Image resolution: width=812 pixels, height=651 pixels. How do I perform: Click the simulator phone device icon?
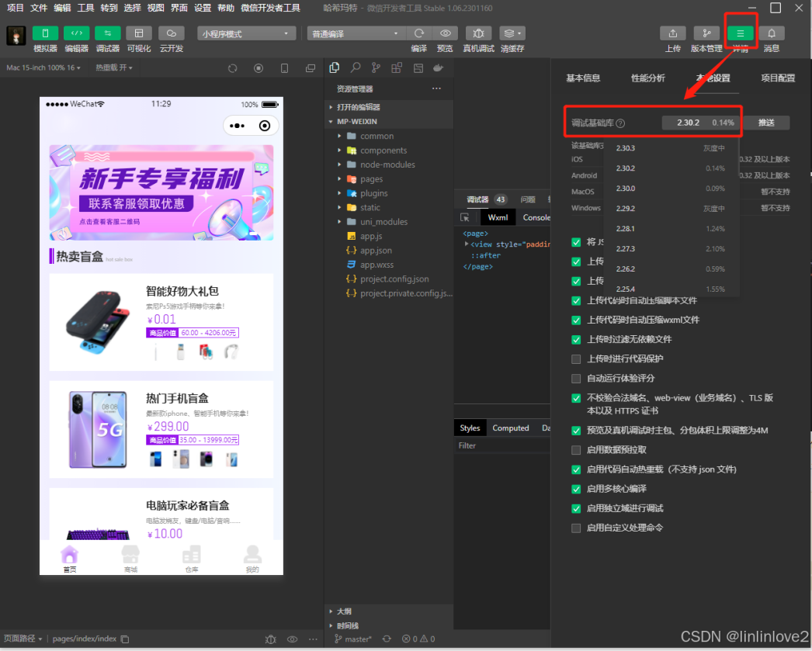[x=284, y=68]
